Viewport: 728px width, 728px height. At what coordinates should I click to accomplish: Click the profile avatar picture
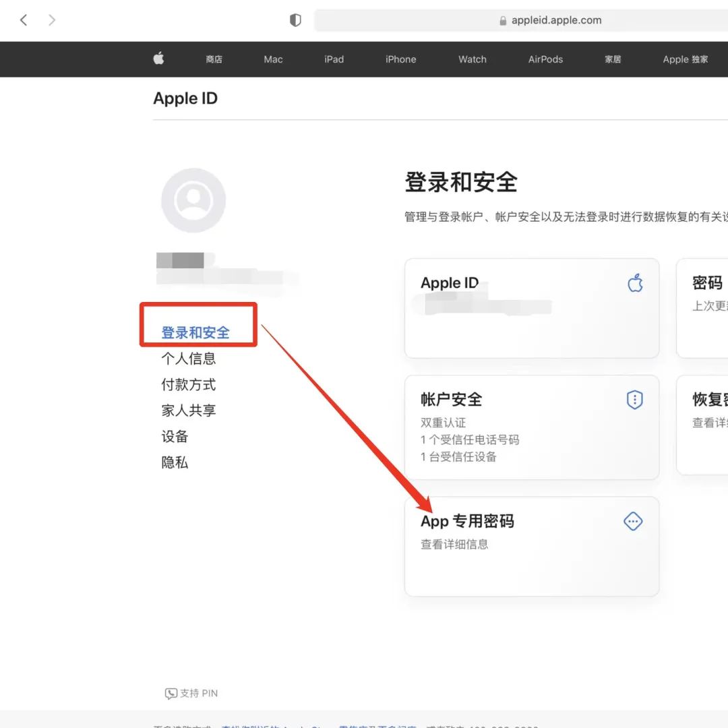point(193,200)
